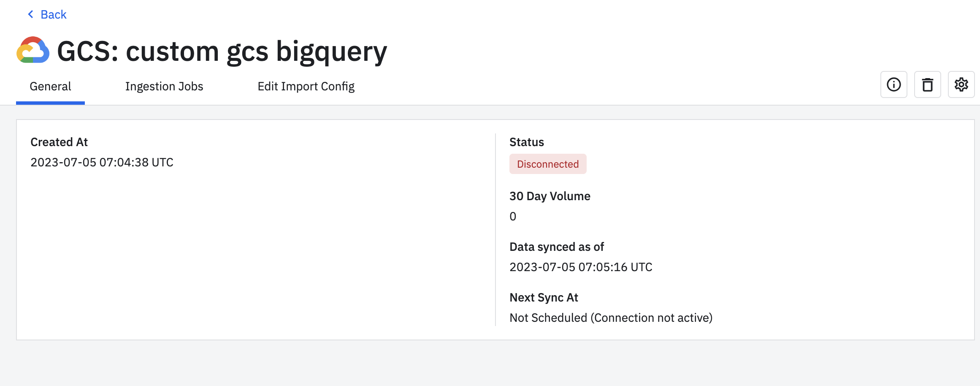Viewport: 980px width, 386px height.
Task: Click the 'Not Scheduled (Connection not active)' text
Action: pyautogui.click(x=611, y=318)
